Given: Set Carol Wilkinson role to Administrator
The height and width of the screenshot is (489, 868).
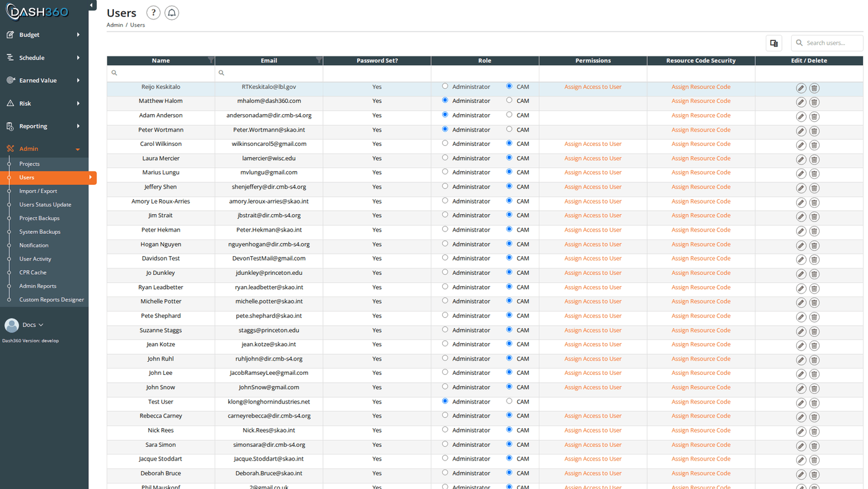Looking at the screenshot, I should pyautogui.click(x=445, y=143).
